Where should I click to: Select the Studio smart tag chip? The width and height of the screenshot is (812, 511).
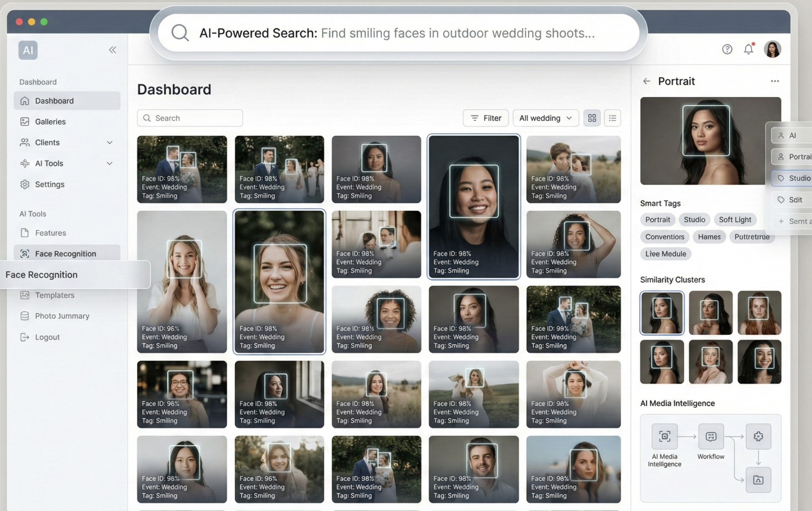tap(694, 220)
